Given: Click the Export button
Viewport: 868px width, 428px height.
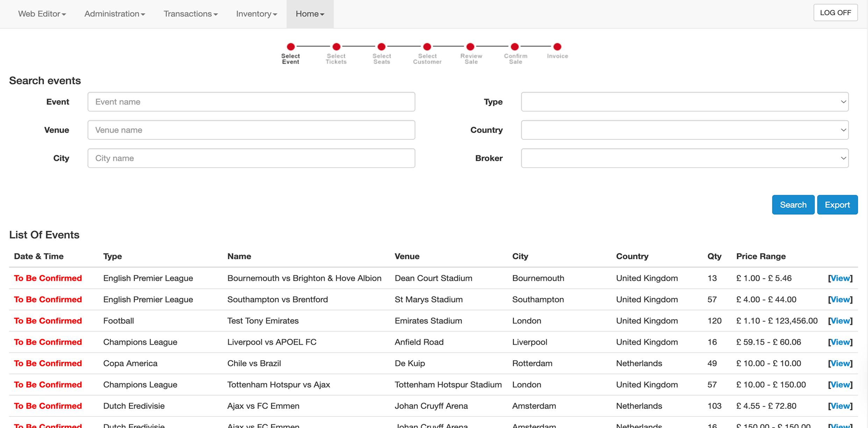Looking at the screenshot, I should [x=837, y=205].
